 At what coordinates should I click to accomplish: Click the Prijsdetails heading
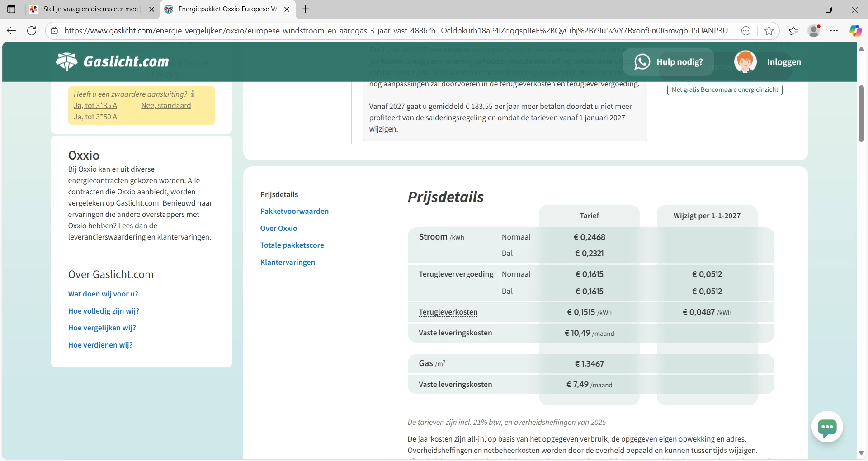tap(445, 197)
